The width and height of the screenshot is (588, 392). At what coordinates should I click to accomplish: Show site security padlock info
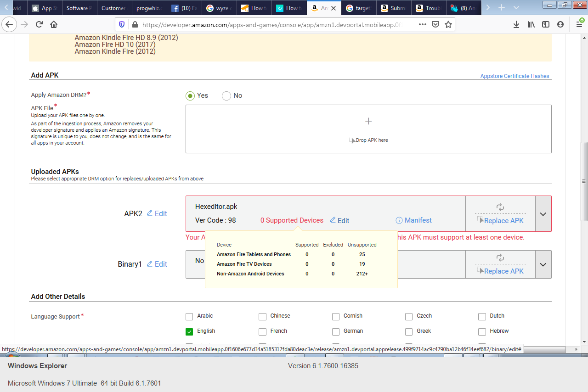click(134, 24)
